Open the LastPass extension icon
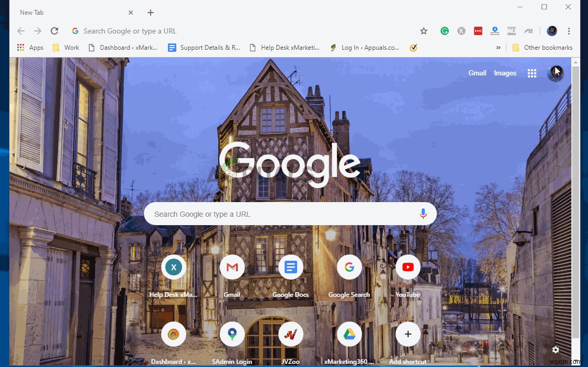The height and width of the screenshot is (367, 588). 478,31
